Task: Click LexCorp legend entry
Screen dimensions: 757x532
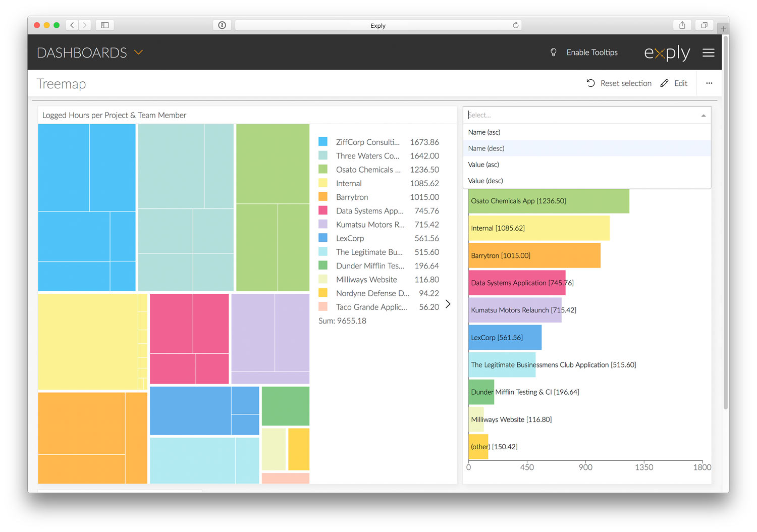Action: coord(379,238)
